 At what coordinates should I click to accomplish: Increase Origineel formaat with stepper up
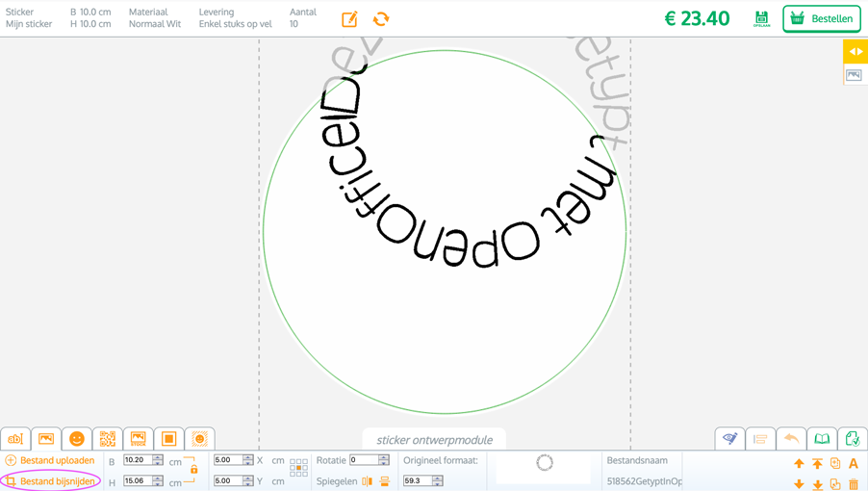[x=438, y=478]
